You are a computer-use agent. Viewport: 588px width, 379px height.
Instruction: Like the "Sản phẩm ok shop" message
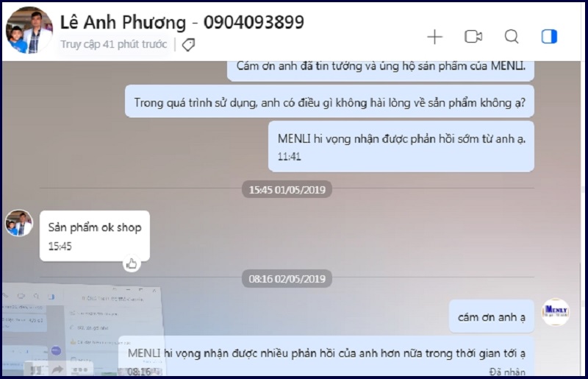[x=132, y=263]
